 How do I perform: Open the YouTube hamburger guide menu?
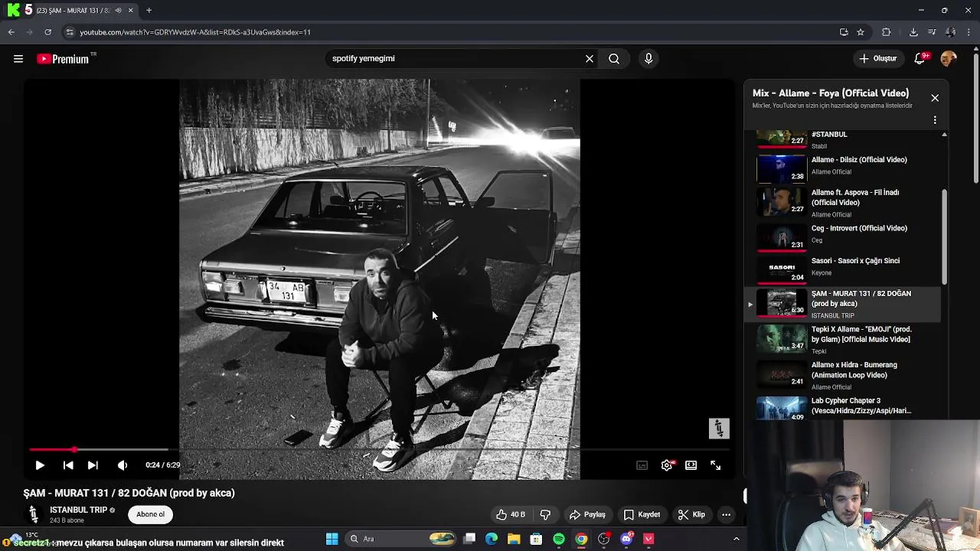click(18, 59)
